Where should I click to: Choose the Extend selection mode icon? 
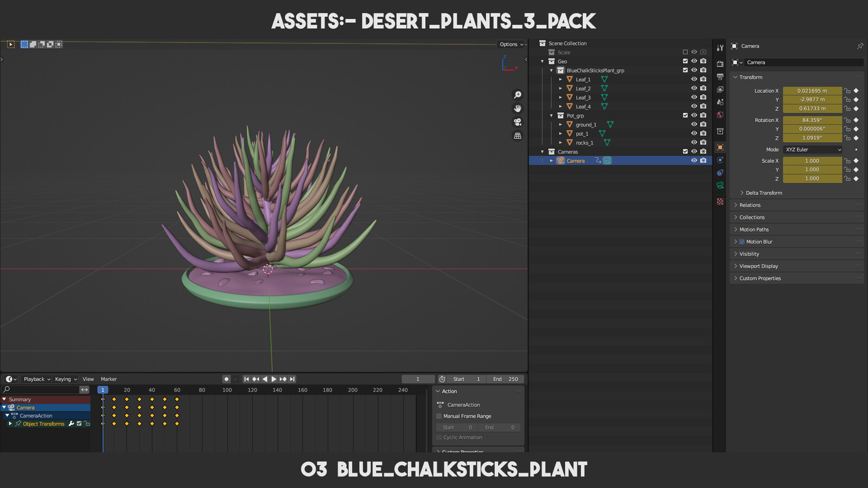(x=33, y=44)
